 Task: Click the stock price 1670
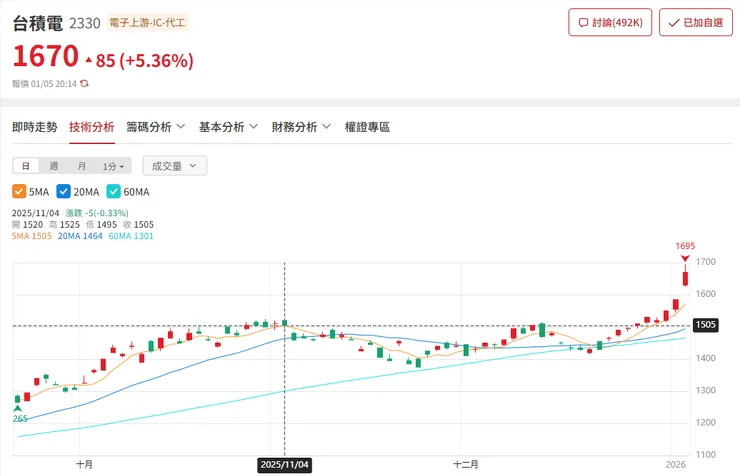point(45,56)
